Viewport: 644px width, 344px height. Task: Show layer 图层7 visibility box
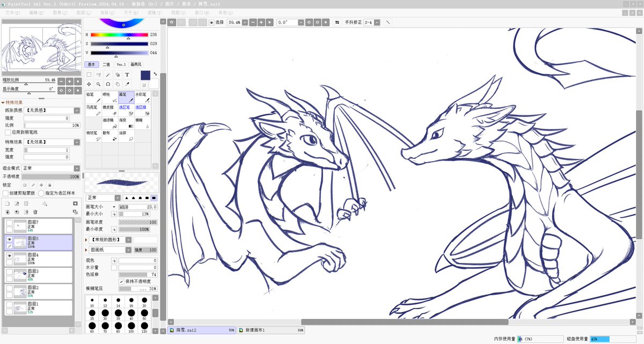point(9,223)
